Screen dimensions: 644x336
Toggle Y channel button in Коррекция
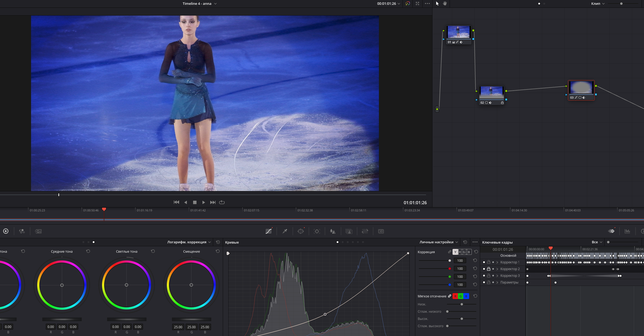pos(455,252)
